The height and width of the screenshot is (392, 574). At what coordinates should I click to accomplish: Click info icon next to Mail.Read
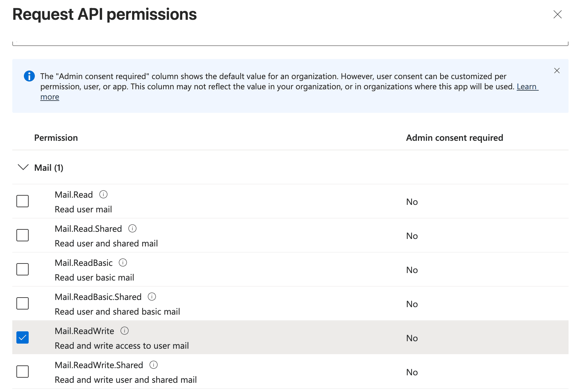(x=103, y=194)
